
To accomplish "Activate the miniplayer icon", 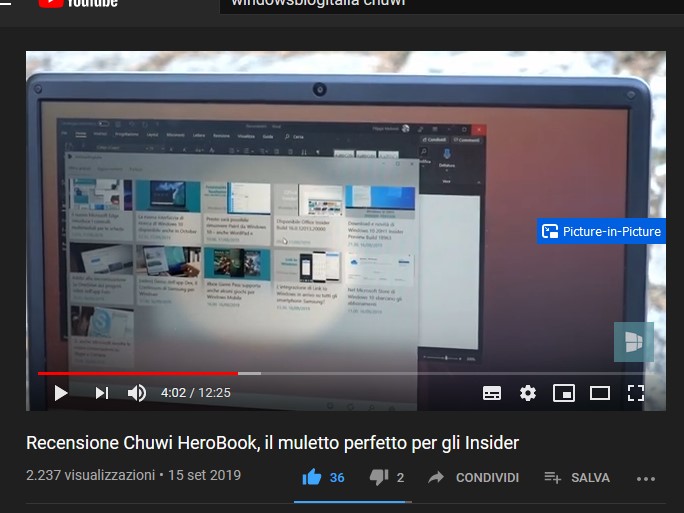I will (x=564, y=393).
